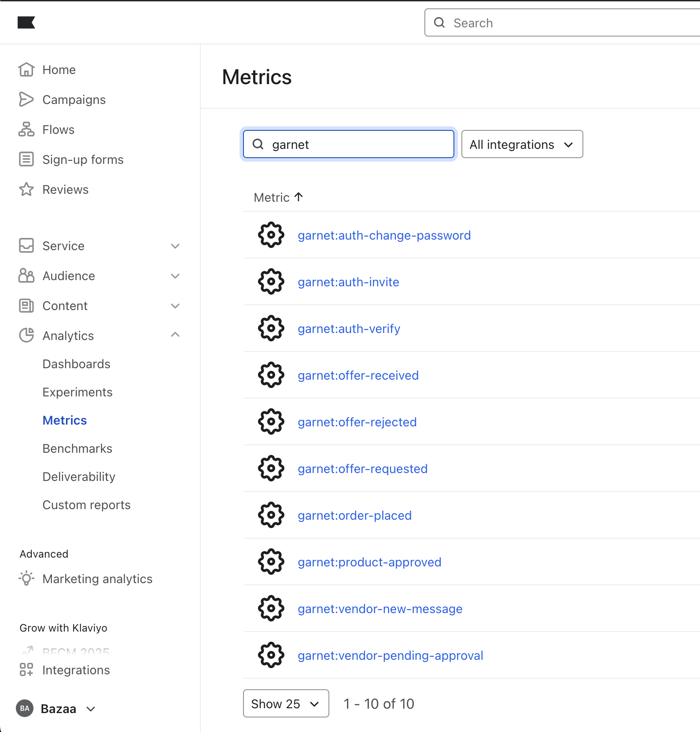
Task: Go to Dashboards under Analytics
Action: [x=76, y=364]
